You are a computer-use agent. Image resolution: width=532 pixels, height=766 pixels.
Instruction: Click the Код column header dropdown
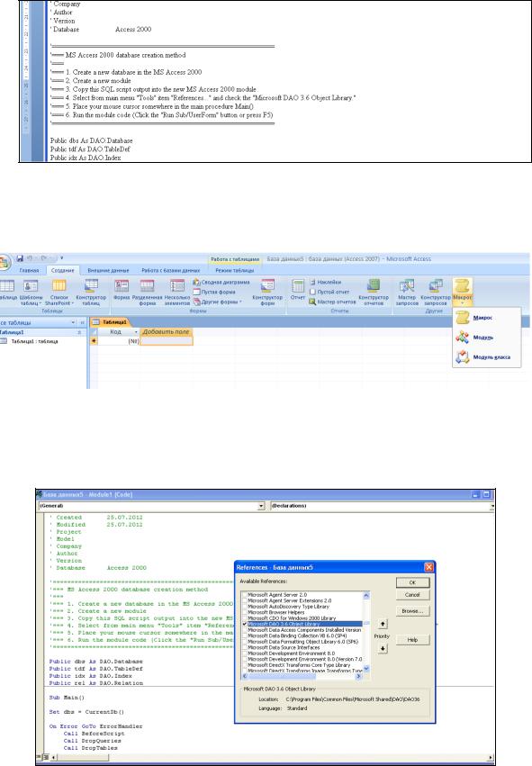tap(136, 332)
